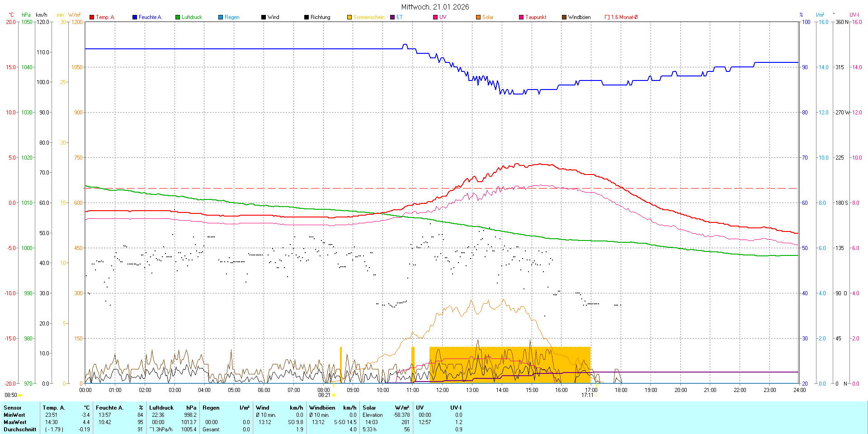Image resolution: width=868 pixels, height=434 pixels.
Task: Click the green Luftdruck legend square
Action: [x=178, y=17]
